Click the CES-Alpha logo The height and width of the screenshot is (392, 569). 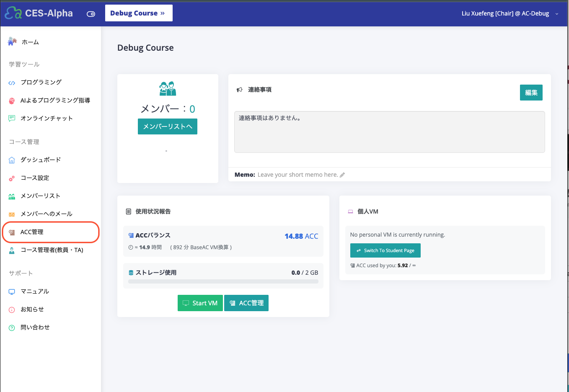39,13
